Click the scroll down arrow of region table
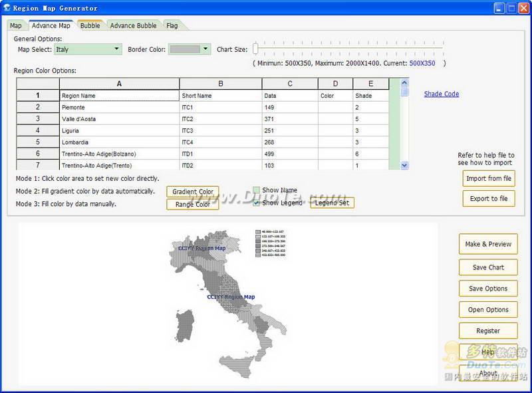Image resolution: width=532 pixels, height=393 pixels. (x=404, y=166)
